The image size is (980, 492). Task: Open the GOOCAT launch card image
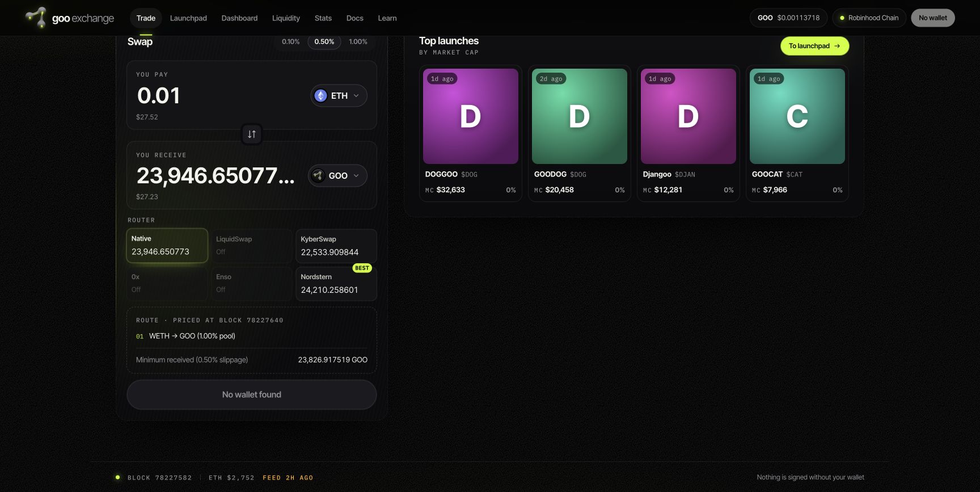[x=797, y=116]
